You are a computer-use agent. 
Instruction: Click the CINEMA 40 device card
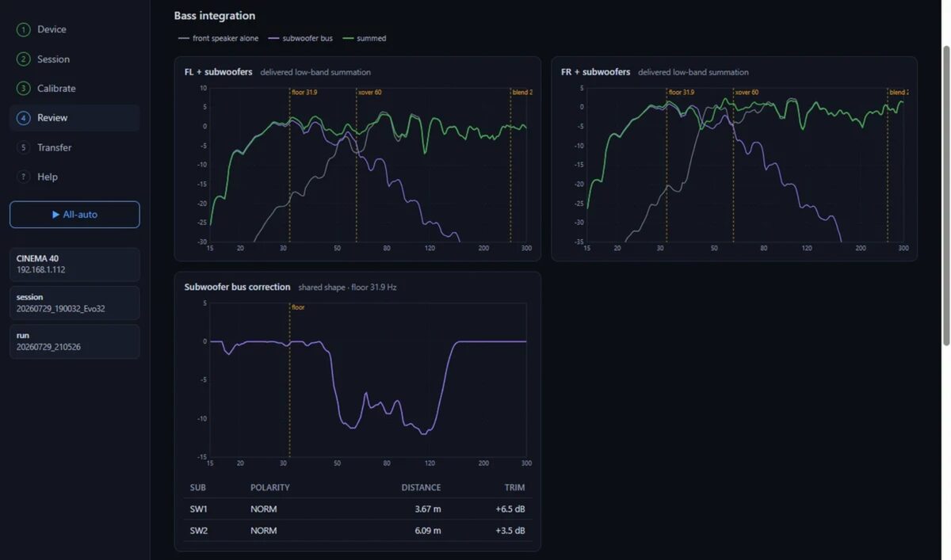tap(74, 264)
